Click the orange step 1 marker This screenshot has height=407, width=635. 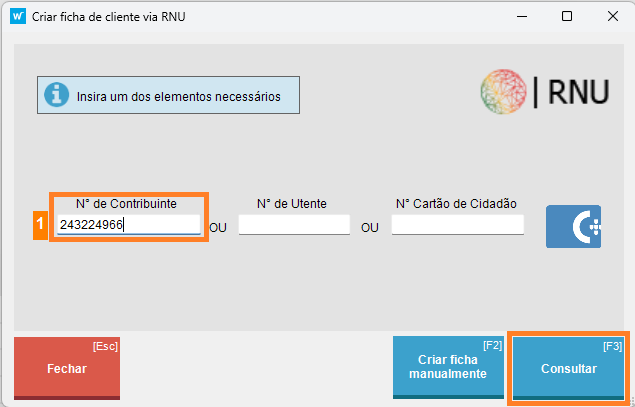(40, 225)
